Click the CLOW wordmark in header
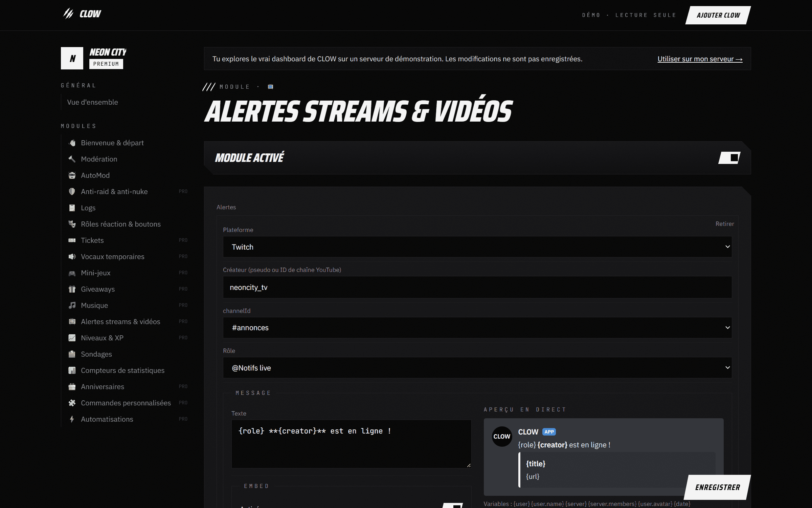The width and height of the screenshot is (812, 508). click(x=90, y=14)
